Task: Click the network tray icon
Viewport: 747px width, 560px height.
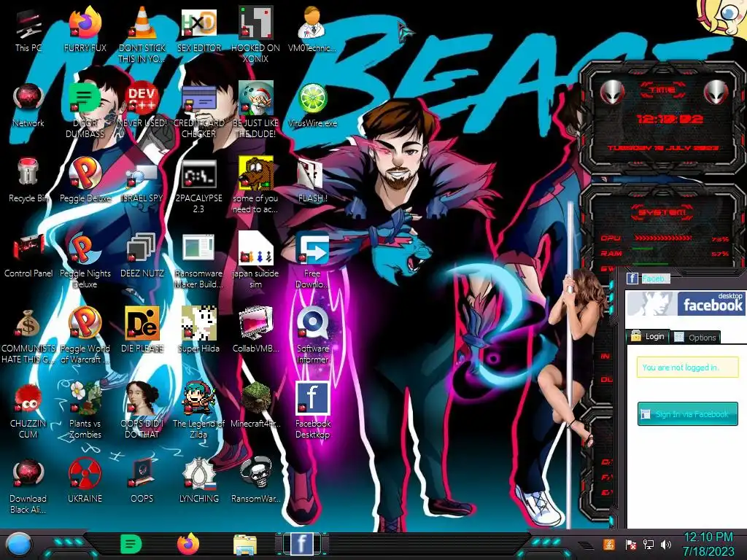Action: point(649,544)
